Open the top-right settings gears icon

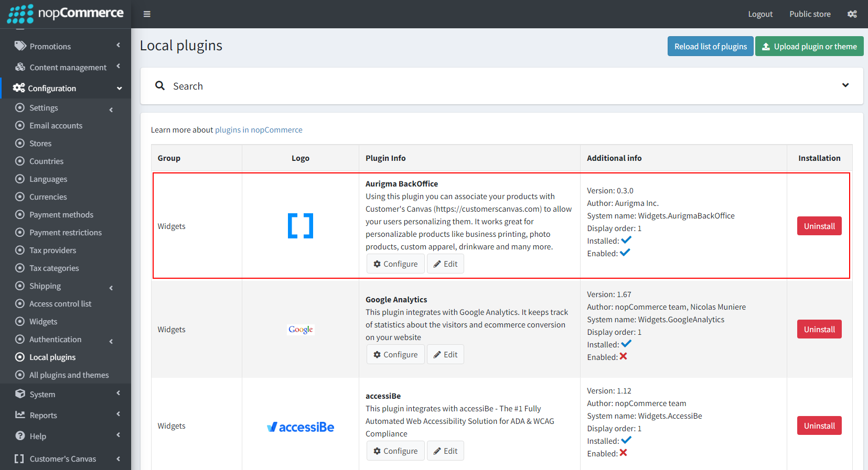(x=852, y=14)
